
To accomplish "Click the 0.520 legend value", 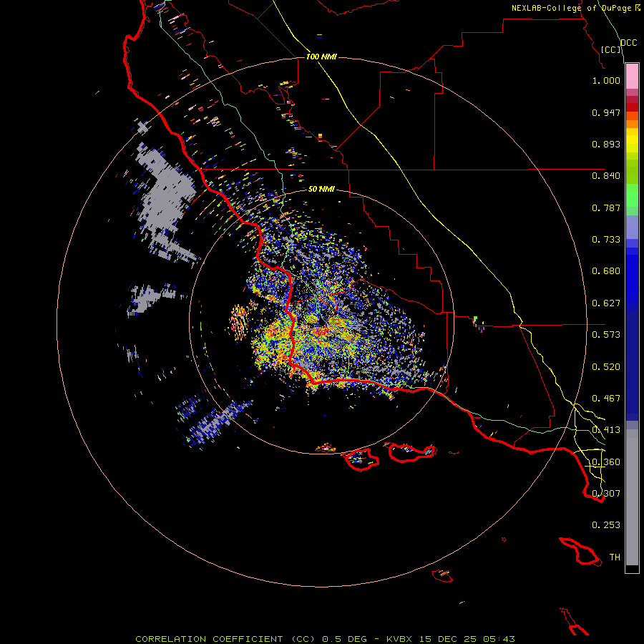I will click(x=606, y=367).
